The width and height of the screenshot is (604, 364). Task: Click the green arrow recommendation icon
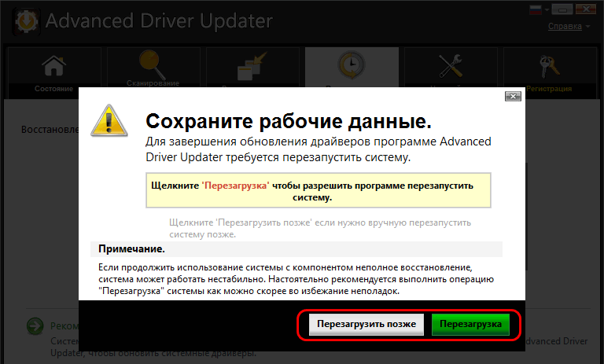point(35,326)
